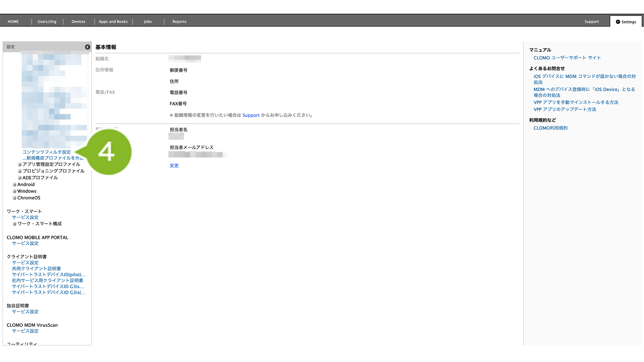Image resolution: width=644 pixels, height=362 pixels.
Task: Expand the ChromeOS tree node
Action: [x=14, y=198]
